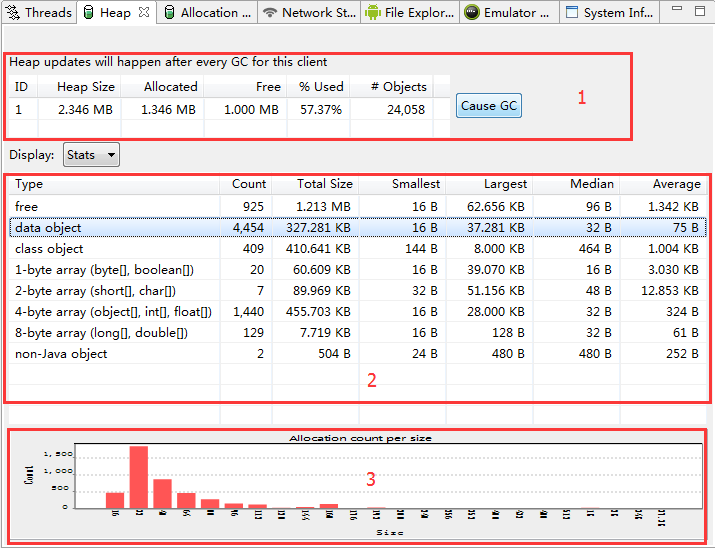This screenshot has height=548, width=715.
Task: Click the Threads tab icon
Action: (12, 12)
